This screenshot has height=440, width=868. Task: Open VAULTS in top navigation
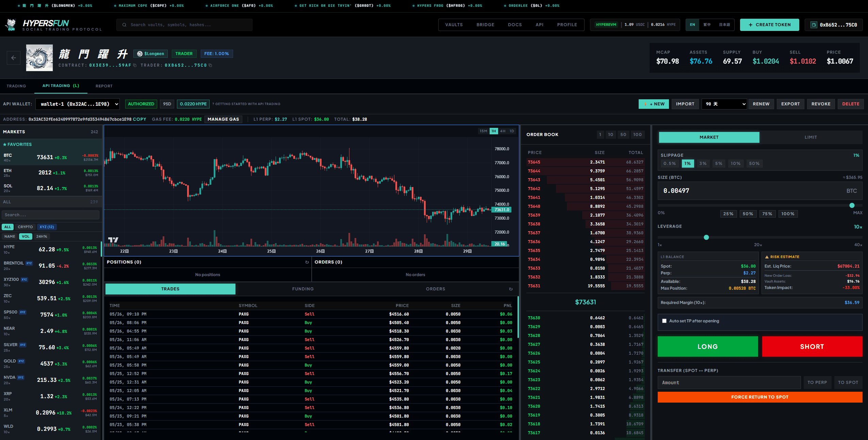tap(454, 25)
